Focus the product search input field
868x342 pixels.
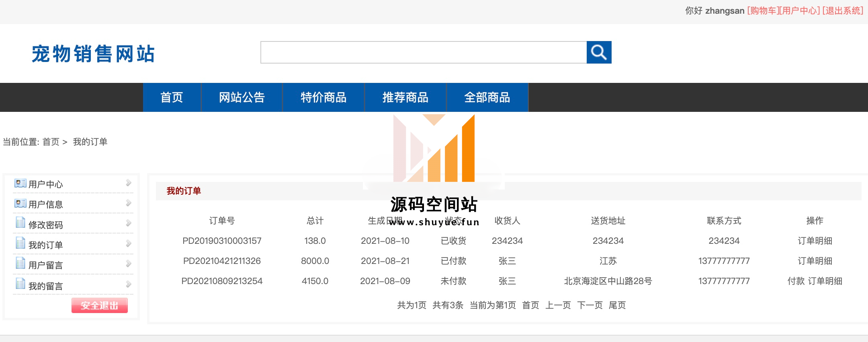(424, 52)
